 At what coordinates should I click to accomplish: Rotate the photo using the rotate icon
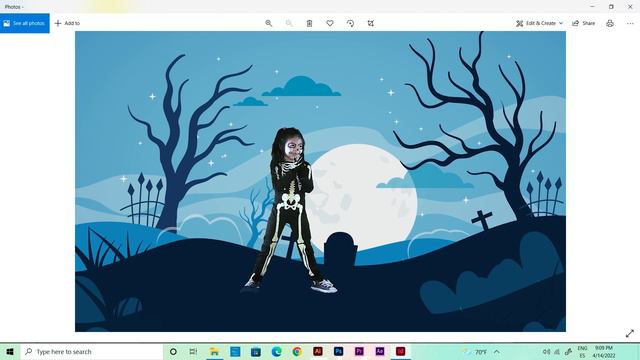pos(350,23)
